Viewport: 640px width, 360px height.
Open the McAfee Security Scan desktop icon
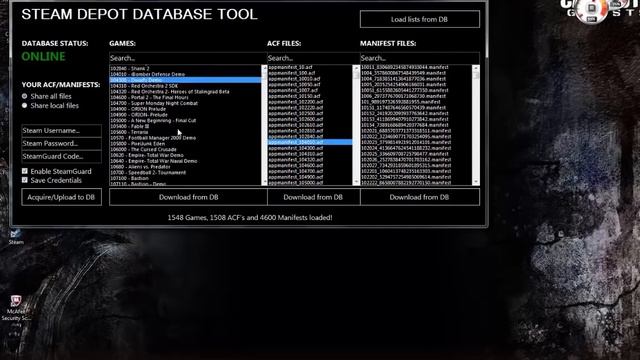[x=16, y=309]
